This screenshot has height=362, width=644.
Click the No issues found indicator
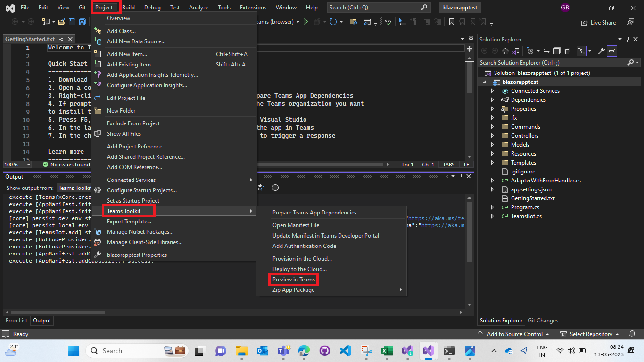(66, 165)
